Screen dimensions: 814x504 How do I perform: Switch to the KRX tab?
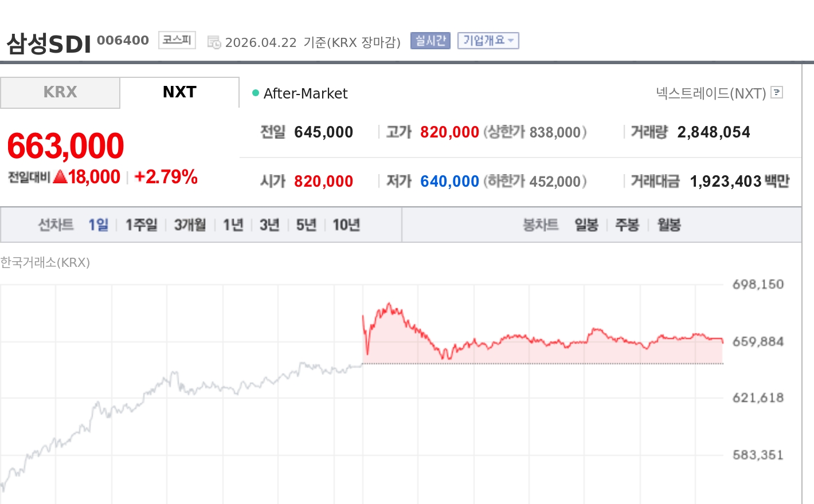pyautogui.click(x=60, y=92)
